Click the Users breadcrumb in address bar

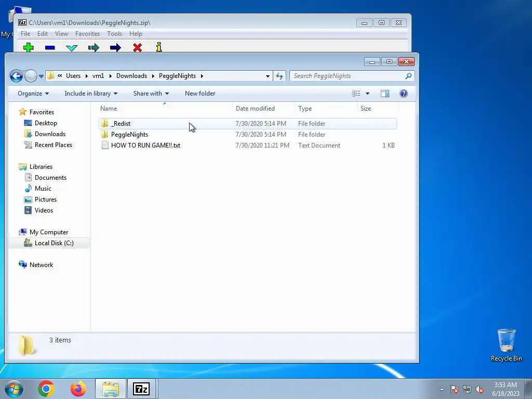[73, 76]
